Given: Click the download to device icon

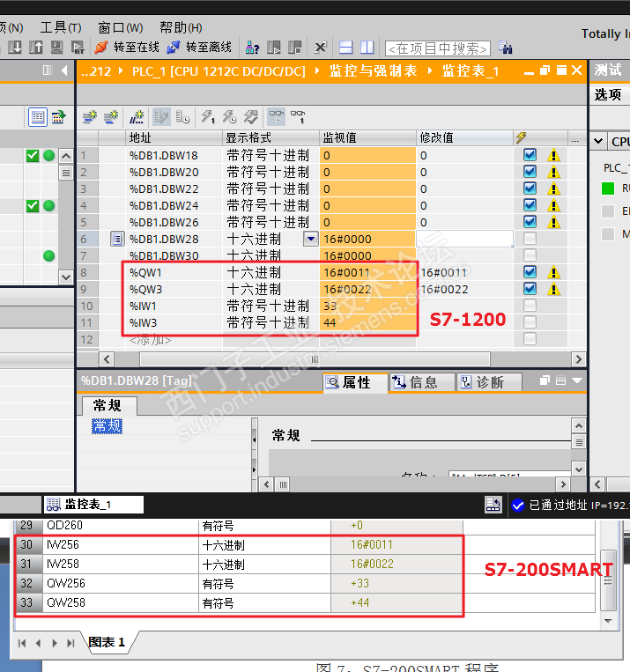Looking at the screenshot, I should tap(15, 48).
